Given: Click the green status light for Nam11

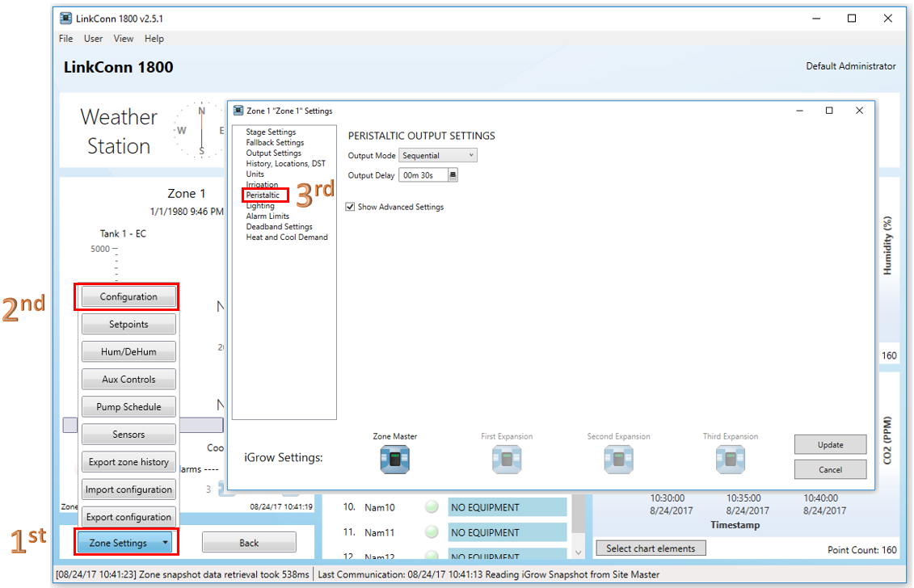Looking at the screenshot, I should pyautogui.click(x=432, y=532).
